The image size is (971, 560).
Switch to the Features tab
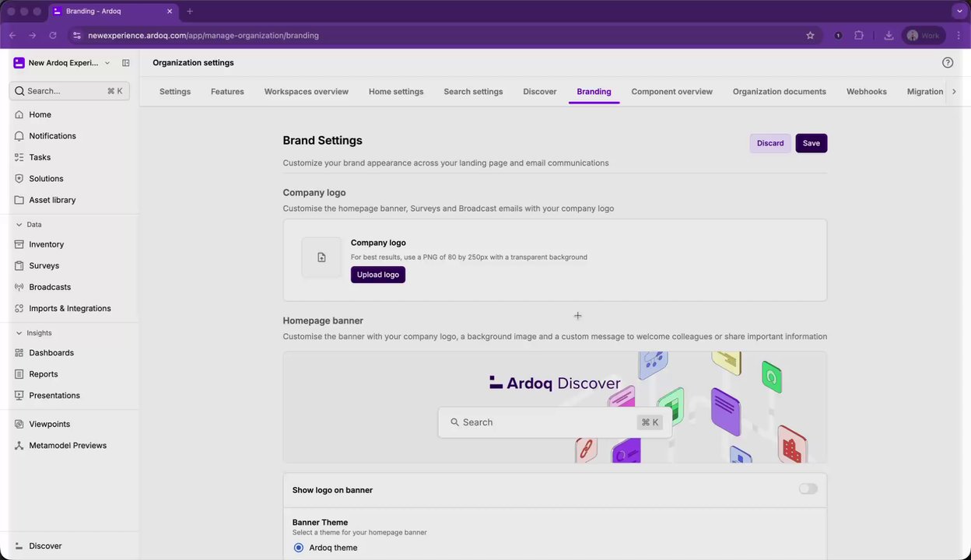[227, 92]
